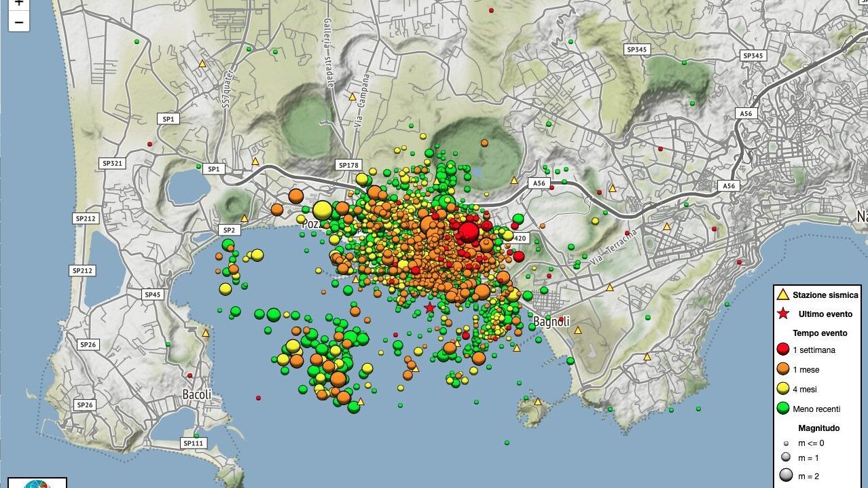Image resolution: width=868 pixels, height=488 pixels.
Task: Click the Stazione sismica triangle in legend
Action: pyautogui.click(x=782, y=295)
